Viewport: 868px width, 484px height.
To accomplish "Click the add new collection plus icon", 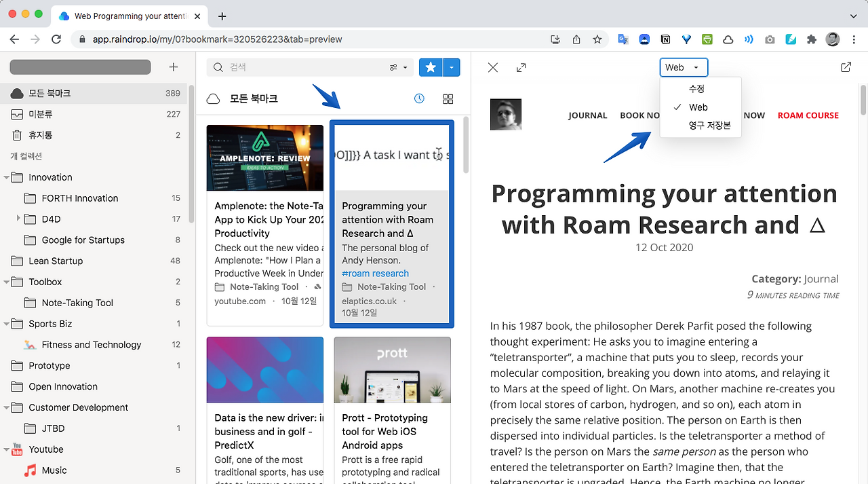I will (174, 67).
